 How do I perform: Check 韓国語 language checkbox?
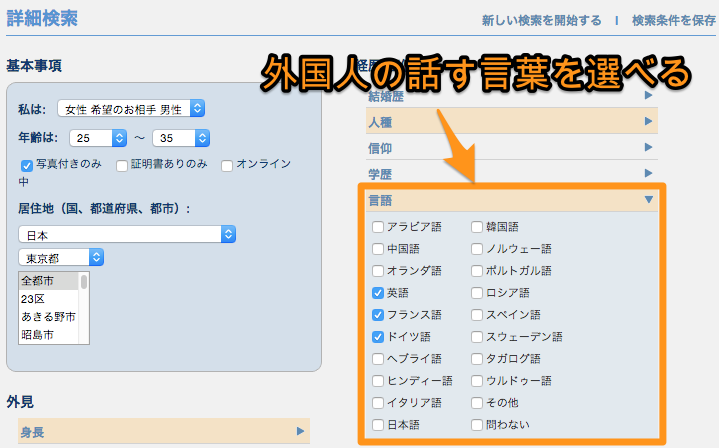(x=477, y=227)
